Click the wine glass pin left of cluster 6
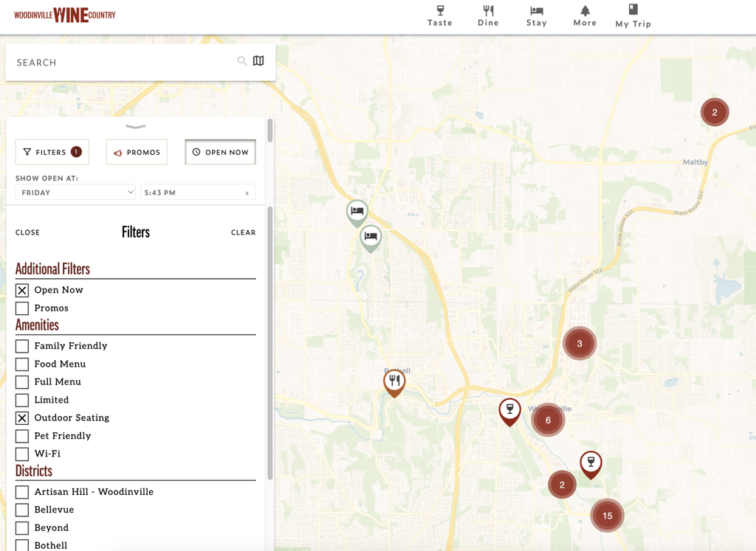The height and width of the screenshot is (551, 756). tap(509, 410)
